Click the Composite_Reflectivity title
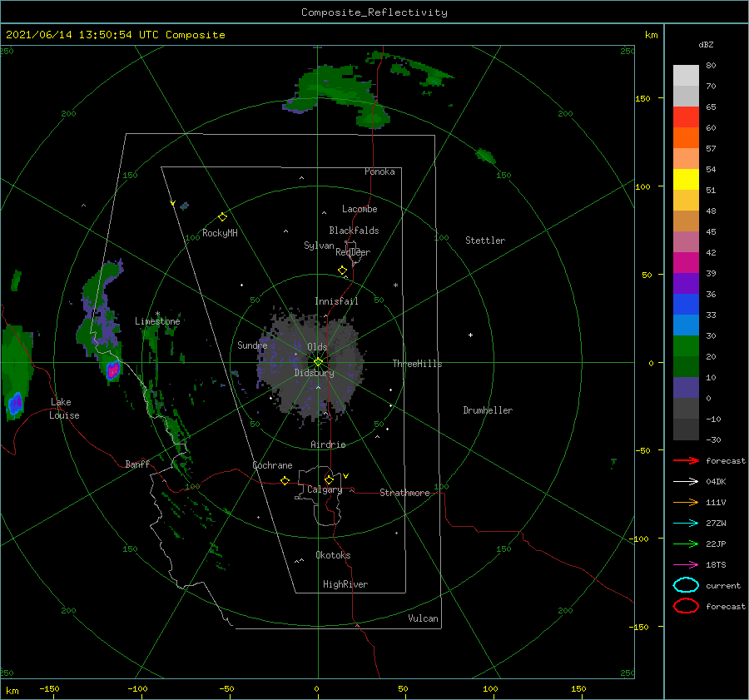Screen dimensions: 749x700 click(374, 12)
